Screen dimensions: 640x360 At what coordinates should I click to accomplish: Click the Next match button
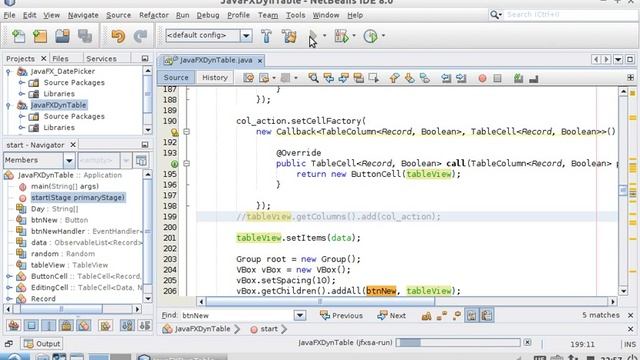(391, 316)
